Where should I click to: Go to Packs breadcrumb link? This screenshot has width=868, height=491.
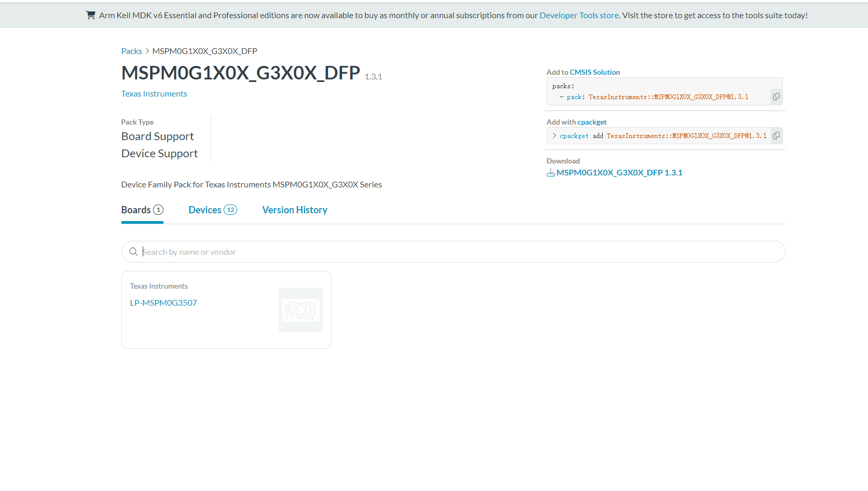pos(131,51)
